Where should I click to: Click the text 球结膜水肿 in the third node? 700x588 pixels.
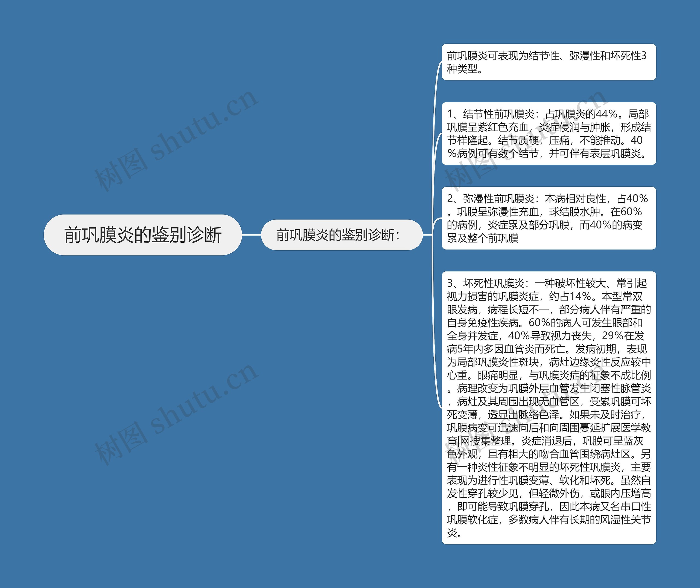pos(575,212)
